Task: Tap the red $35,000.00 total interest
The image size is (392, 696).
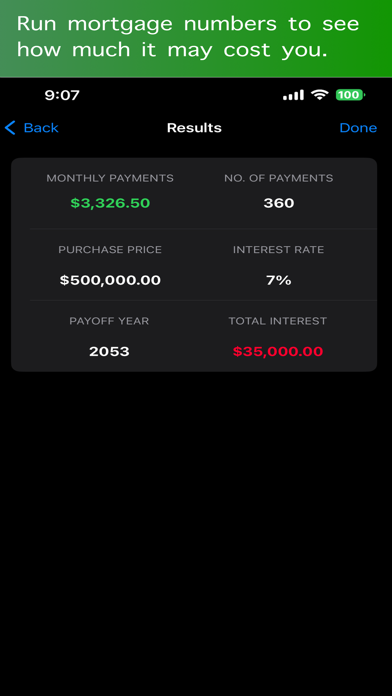Action: click(x=278, y=352)
